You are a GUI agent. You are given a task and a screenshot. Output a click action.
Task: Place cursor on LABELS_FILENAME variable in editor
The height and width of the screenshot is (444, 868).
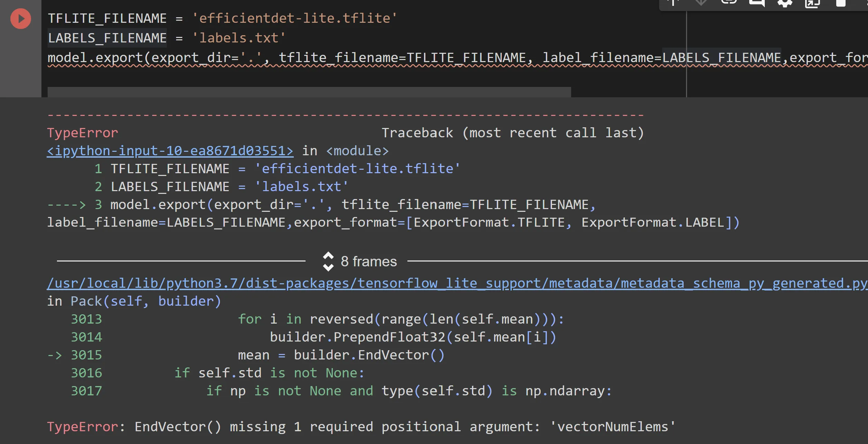pos(107,38)
